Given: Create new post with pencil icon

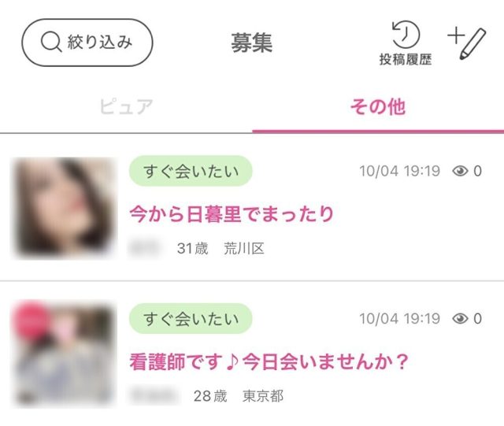Looking at the screenshot, I should (x=472, y=44).
